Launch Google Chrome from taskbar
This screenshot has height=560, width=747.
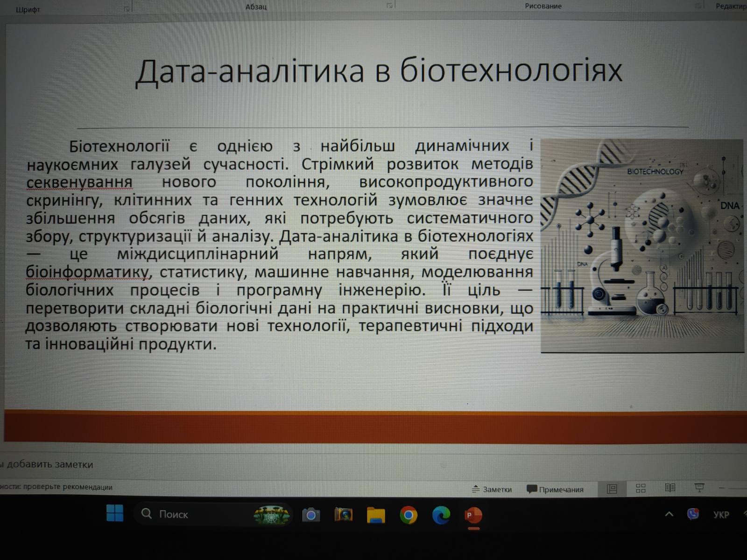coord(409,515)
